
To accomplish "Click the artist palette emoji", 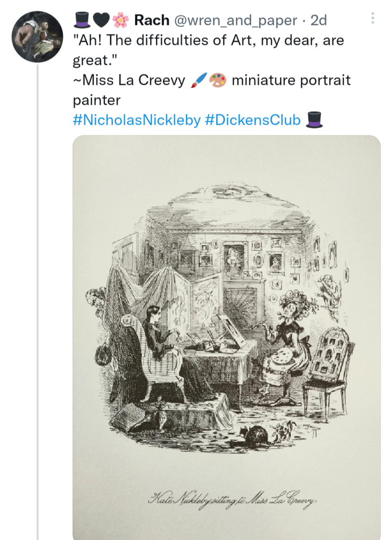I will click(x=218, y=81).
